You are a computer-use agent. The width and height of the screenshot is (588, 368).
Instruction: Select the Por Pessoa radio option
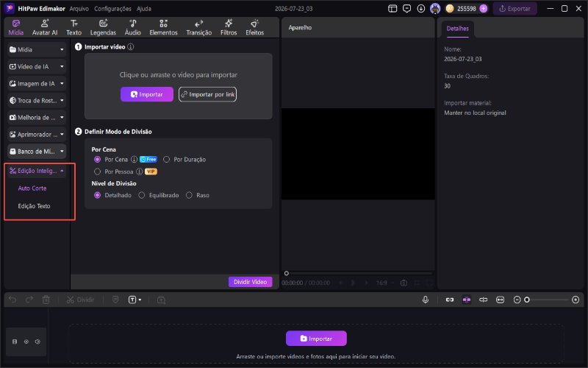point(98,171)
